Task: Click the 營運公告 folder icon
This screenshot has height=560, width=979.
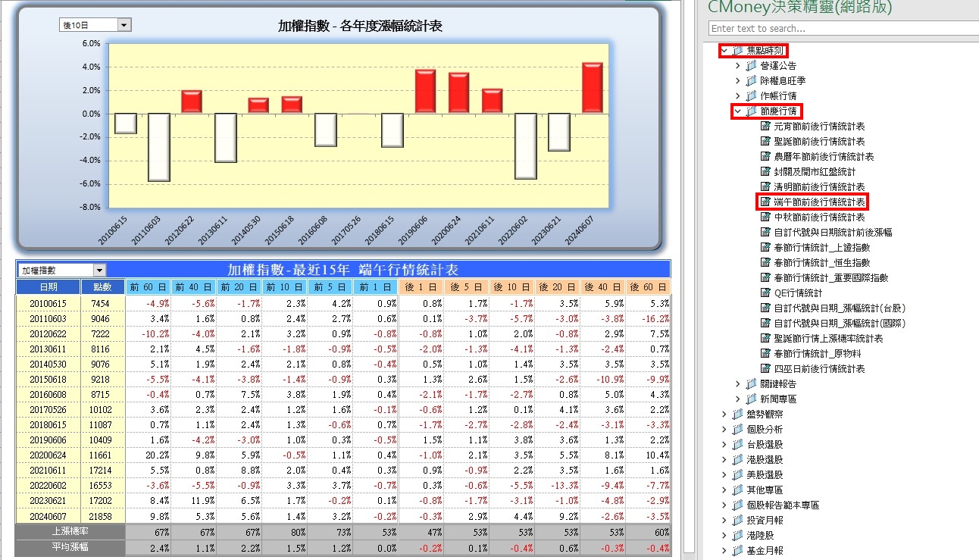Action: pyautogui.click(x=752, y=66)
